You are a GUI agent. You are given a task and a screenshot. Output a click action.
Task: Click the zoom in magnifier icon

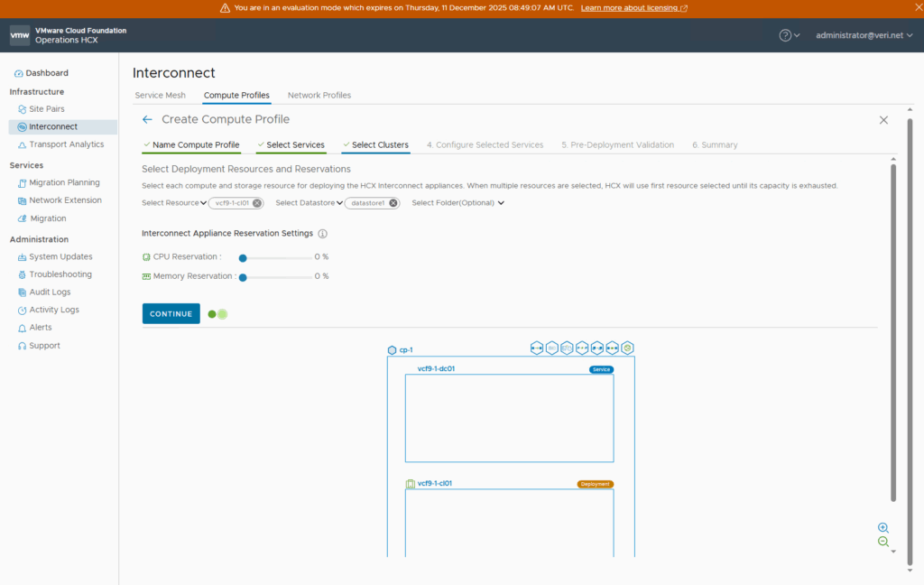pos(883,528)
